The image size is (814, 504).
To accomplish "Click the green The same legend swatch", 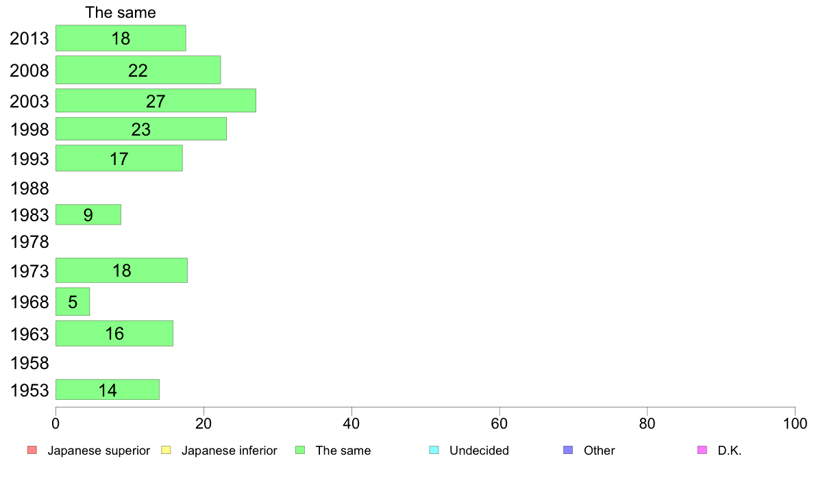I will tap(300, 450).
